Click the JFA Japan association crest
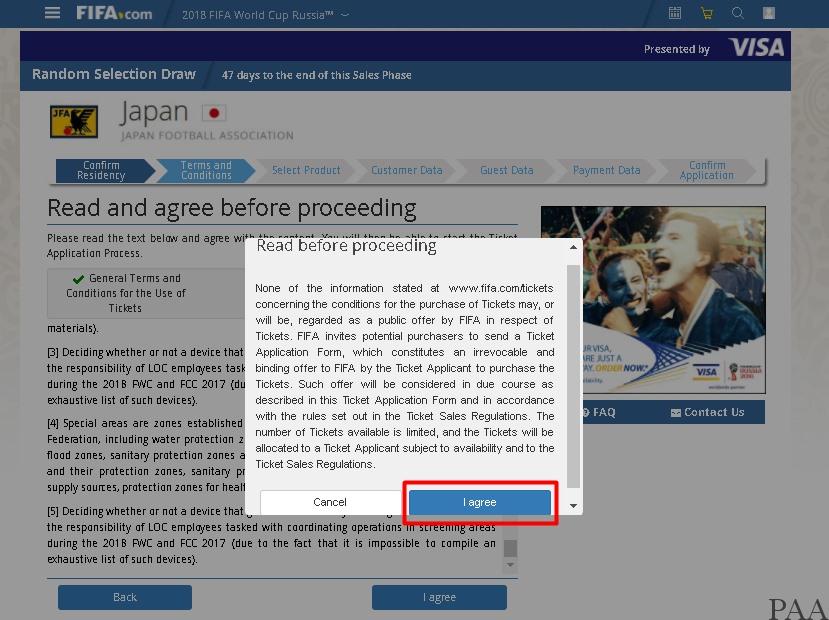This screenshot has height=620, width=829. tap(74, 122)
